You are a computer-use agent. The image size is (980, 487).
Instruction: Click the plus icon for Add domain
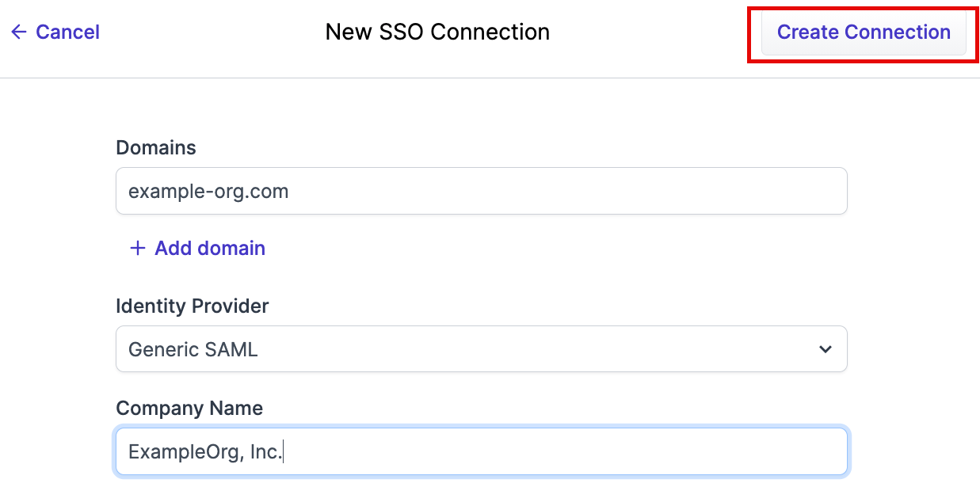point(138,249)
